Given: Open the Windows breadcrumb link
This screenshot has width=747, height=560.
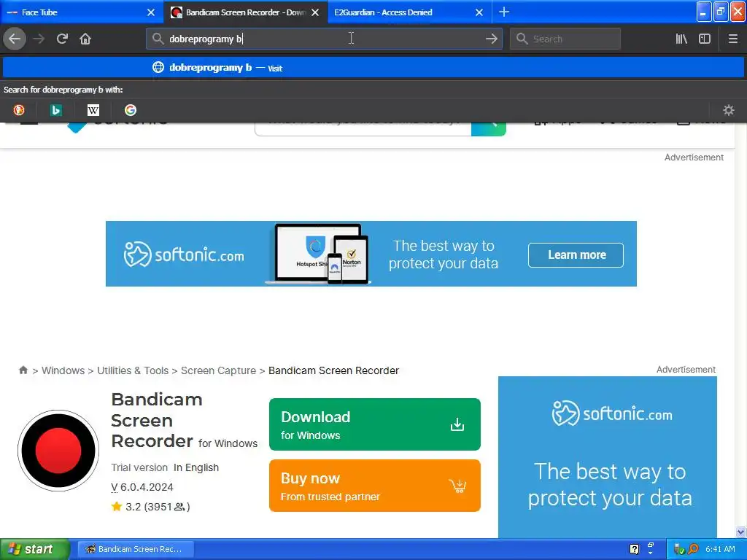Looking at the screenshot, I should [x=63, y=370].
